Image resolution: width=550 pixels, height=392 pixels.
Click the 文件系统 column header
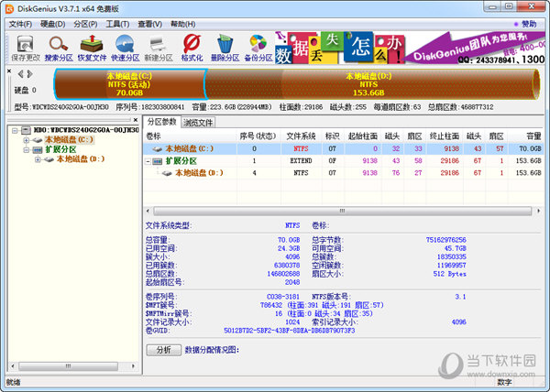coord(301,136)
